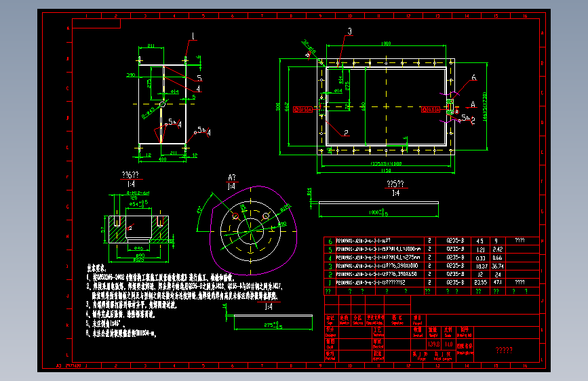
Task: Select the Q235-B material cell in row 3
Action: point(455,266)
